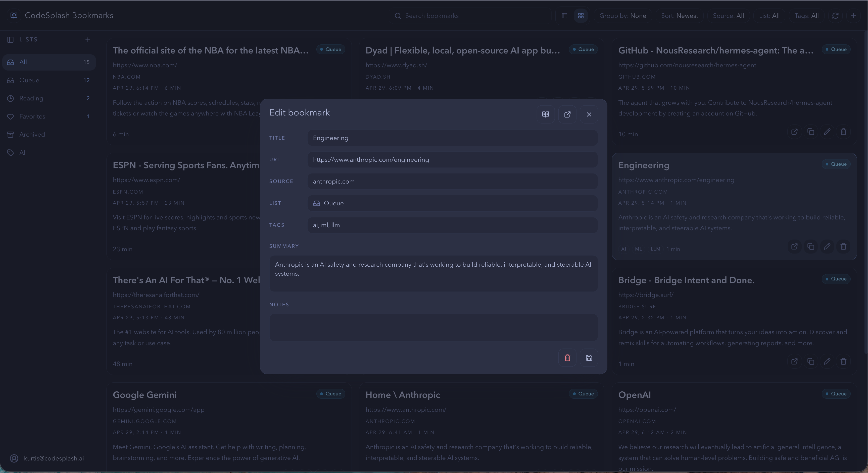This screenshot has width=868, height=473.
Task: Switch to grid card view
Action: [581, 16]
